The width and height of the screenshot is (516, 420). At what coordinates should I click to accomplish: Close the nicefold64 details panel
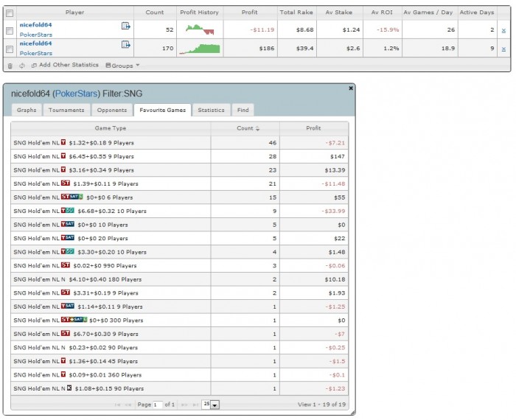(351, 88)
